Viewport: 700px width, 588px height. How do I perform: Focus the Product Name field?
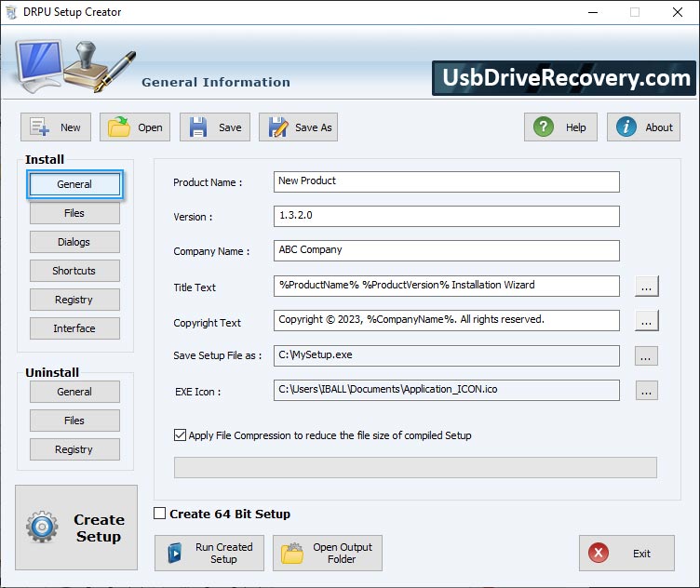[447, 182]
